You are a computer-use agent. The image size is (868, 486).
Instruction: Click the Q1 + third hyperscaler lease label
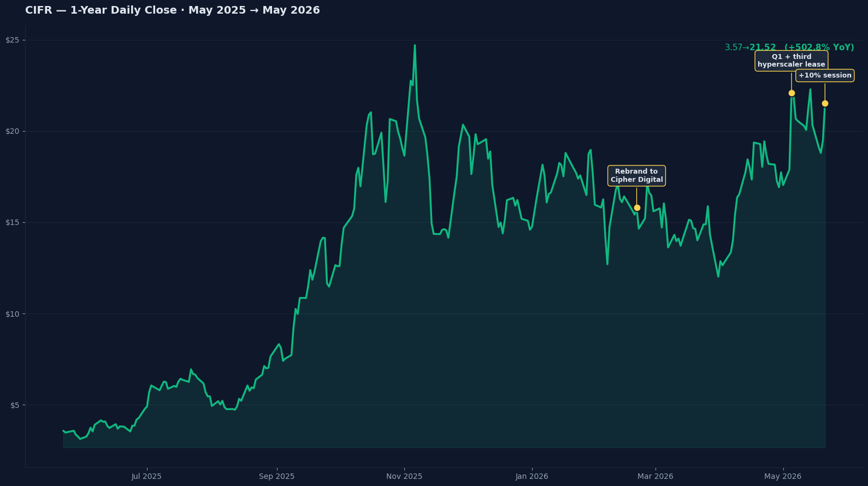point(792,61)
